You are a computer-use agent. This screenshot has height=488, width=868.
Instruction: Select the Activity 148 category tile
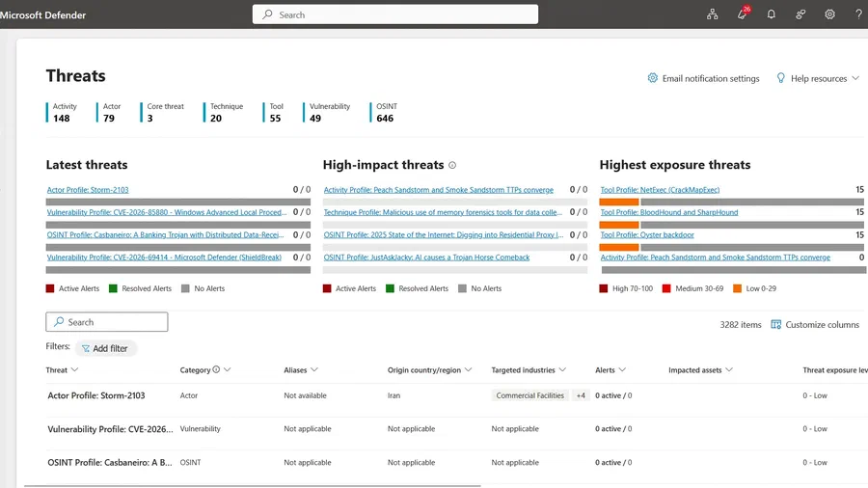62,112
